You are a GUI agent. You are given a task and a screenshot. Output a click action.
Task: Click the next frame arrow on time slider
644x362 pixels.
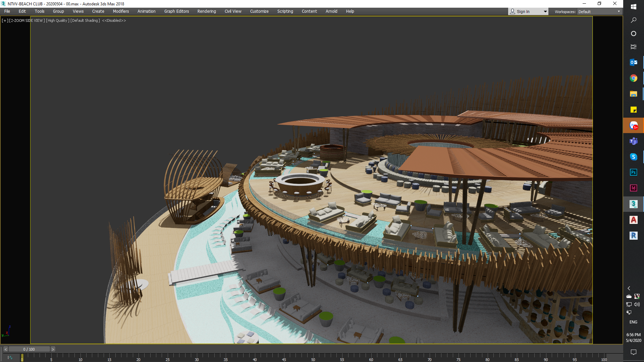(x=53, y=349)
